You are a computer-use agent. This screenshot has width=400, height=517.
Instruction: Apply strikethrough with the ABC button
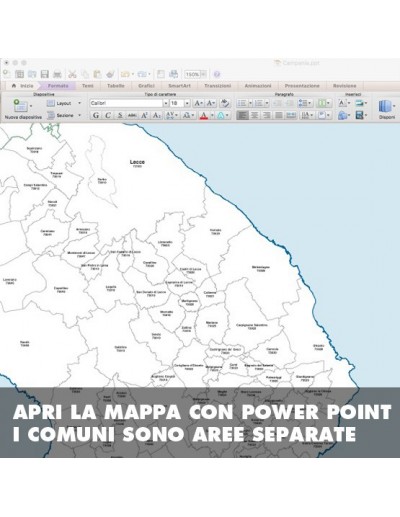tap(132, 115)
